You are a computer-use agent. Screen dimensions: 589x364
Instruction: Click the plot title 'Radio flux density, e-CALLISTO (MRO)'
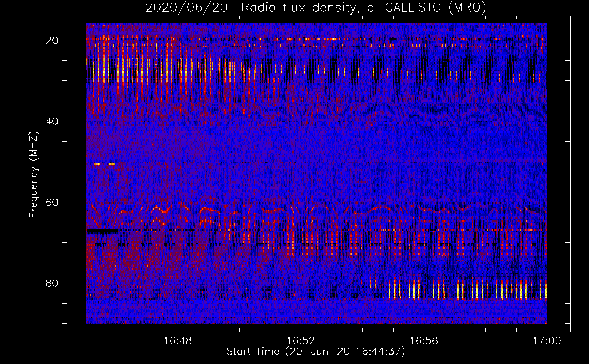[x=364, y=7]
